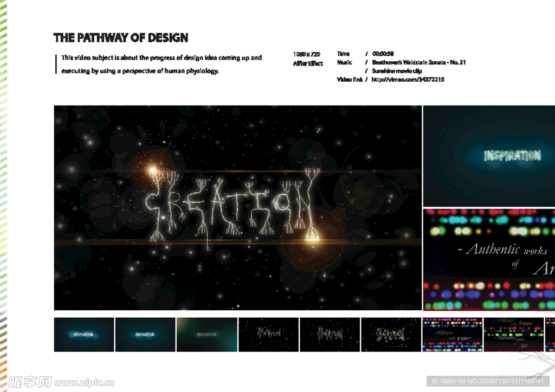Select the duration value '00:00:58'
The image size is (555, 392).
click(383, 54)
